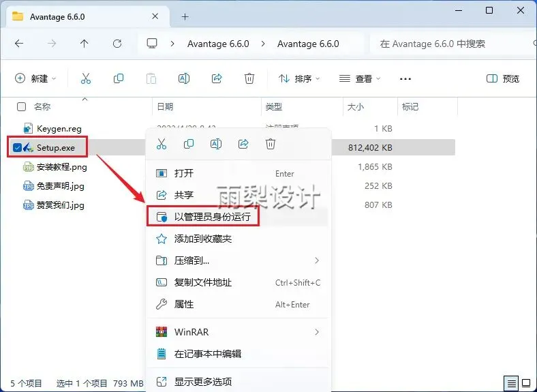Select the 安装教程.png file name
The height and width of the screenshot is (392, 537).
click(62, 167)
